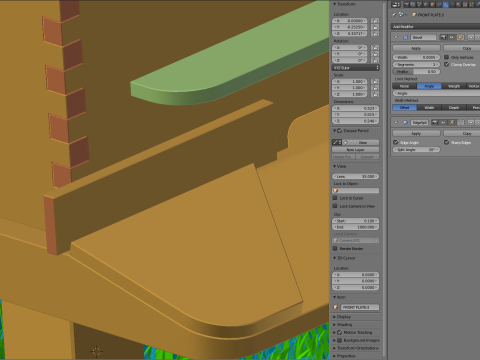Move Bevel modifier up in stack

coord(471,37)
